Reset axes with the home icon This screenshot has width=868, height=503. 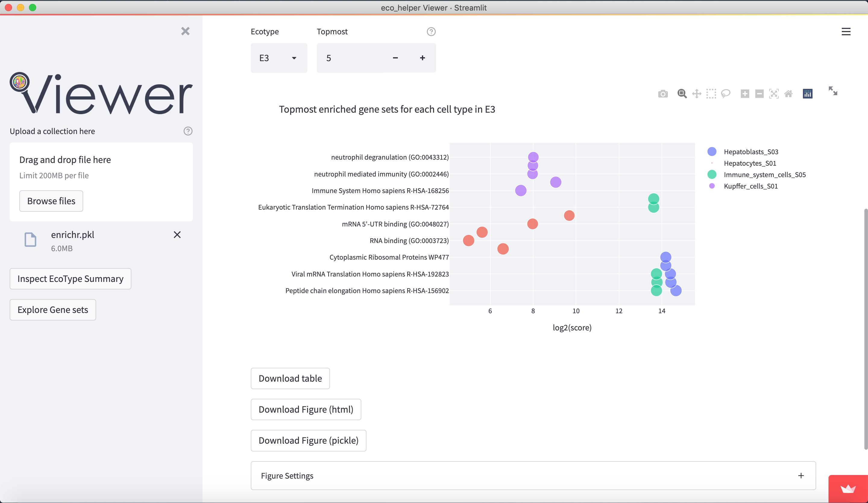point(788,94)
